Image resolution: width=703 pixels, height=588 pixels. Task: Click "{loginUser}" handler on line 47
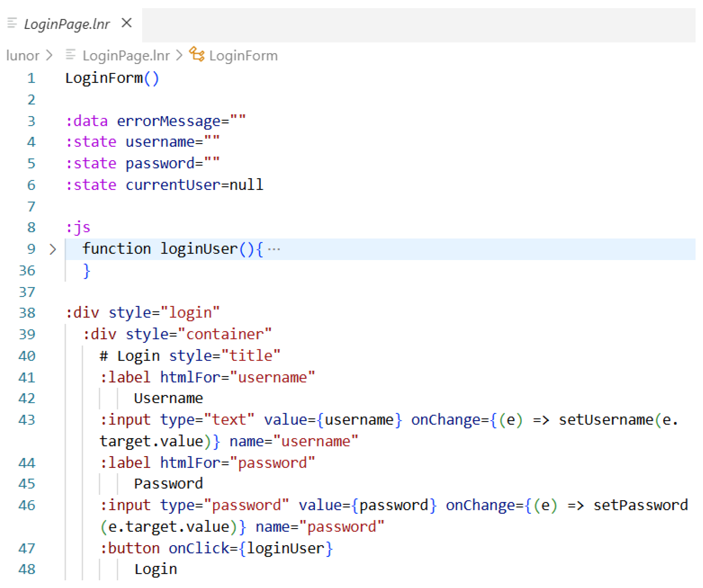[286, 549]
